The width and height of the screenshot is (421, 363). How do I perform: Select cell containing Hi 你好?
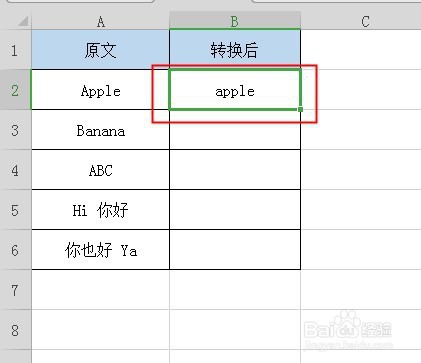point(100,210)
